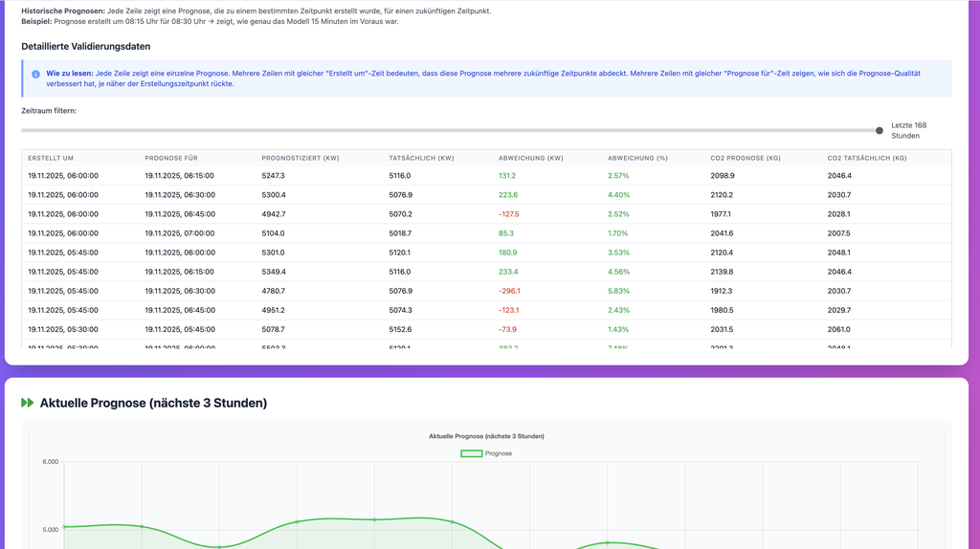Screen dimensions: 980x549
Task: Select the "Abweichung (%)" column header
Action: coord(637,158)
